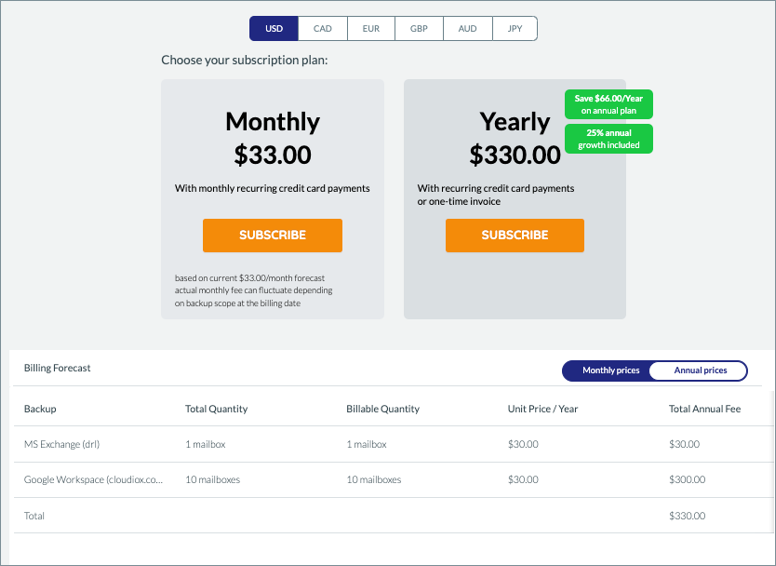This screenshot has width=776, height=566.
Task: Change currency to JPY
Action: 515,29
